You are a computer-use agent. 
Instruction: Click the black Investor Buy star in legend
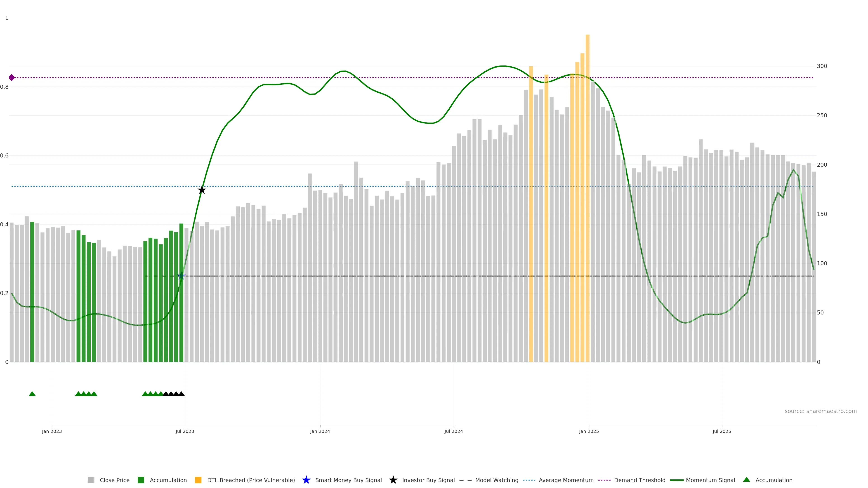tap(393, 480)
